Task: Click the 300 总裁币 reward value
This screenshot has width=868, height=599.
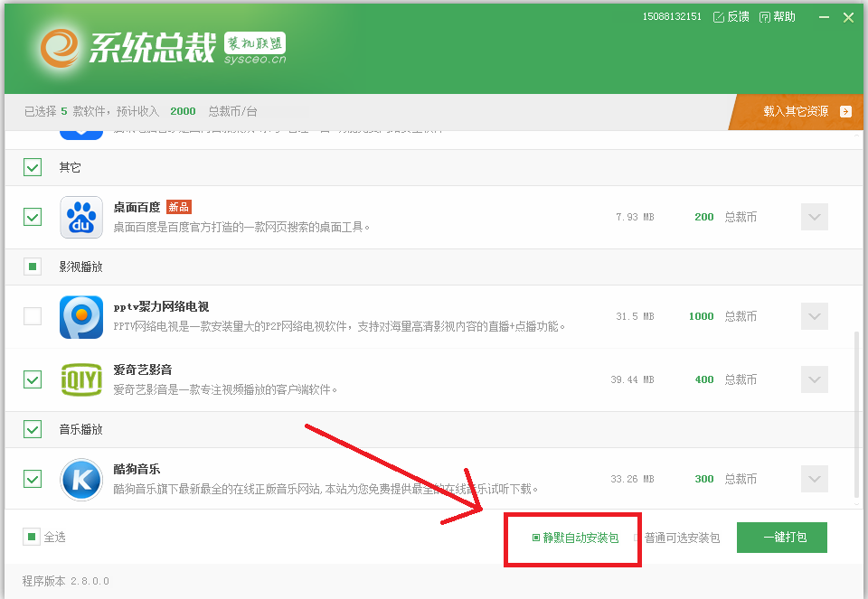Action: (x=726, y=479)
